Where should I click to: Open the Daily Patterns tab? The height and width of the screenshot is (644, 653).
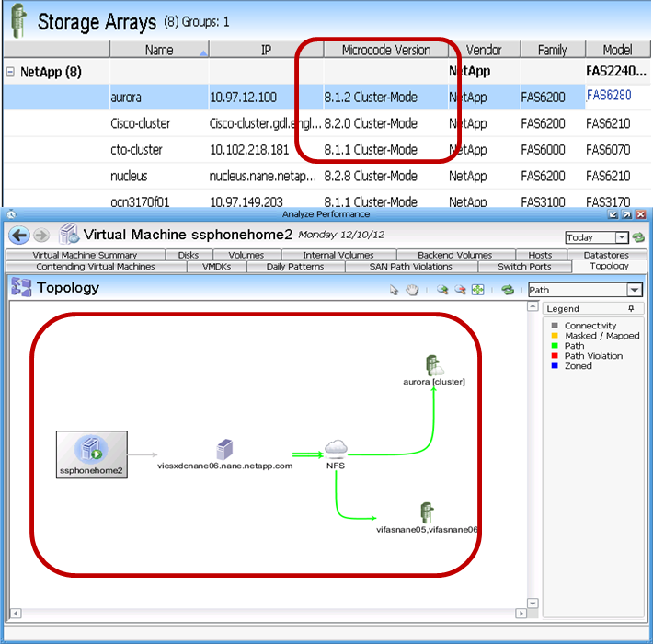[x=295, y=267]
